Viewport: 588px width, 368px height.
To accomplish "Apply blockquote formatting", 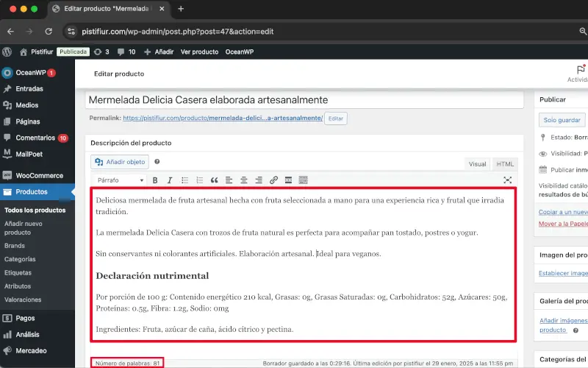I will pos(214,180).
